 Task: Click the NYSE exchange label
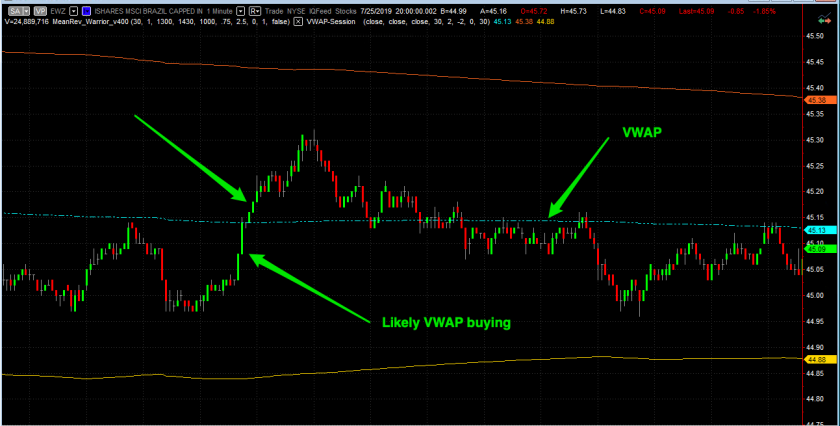click(x=295, y=11)
